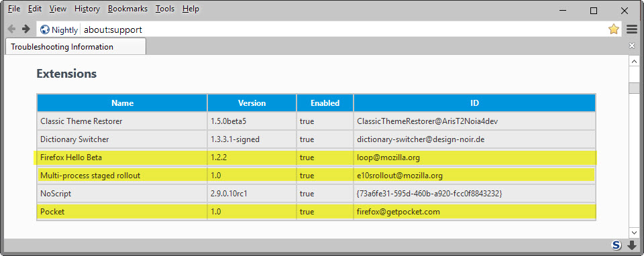Click version 1.5.0beta5 cell
The width and height of the screenshot is (644, 256).
coord(252,121)
